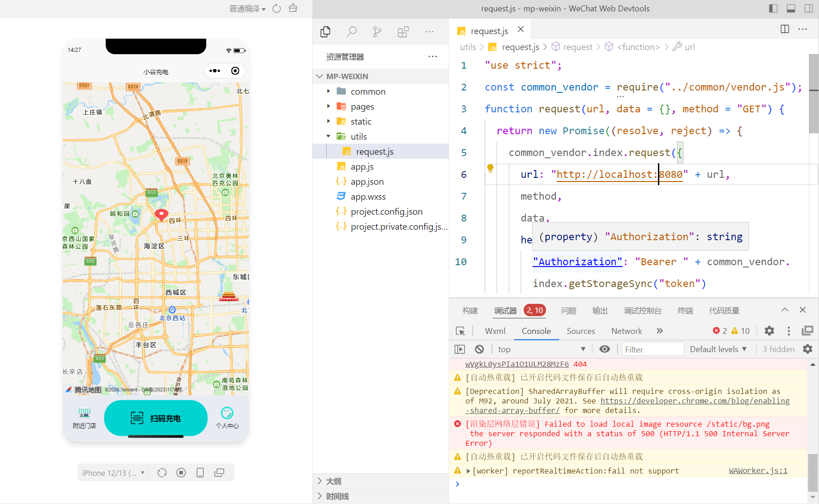Click the simulator stop record icon
819x504 pixels.
[x=181, y=473]
